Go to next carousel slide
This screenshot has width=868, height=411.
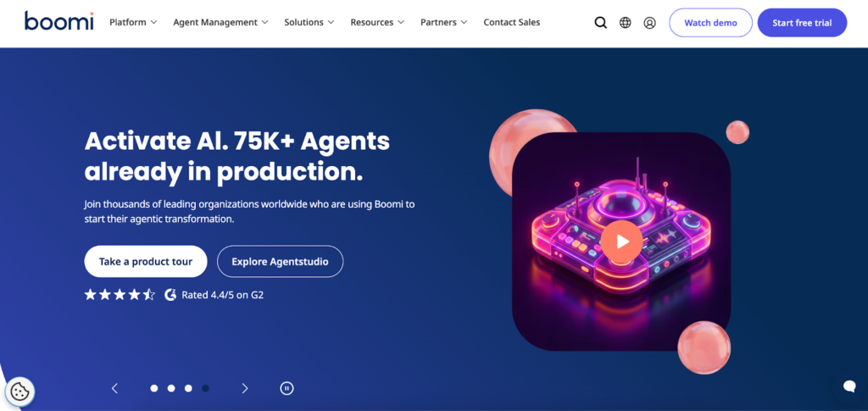pos(245,388)
